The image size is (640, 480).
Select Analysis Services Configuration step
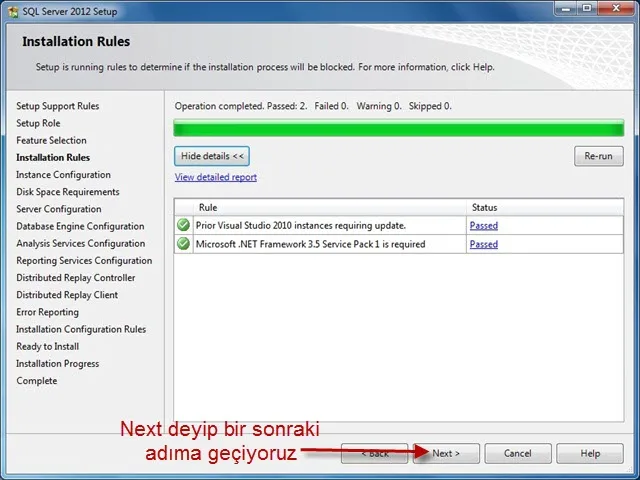coord(81,243)
